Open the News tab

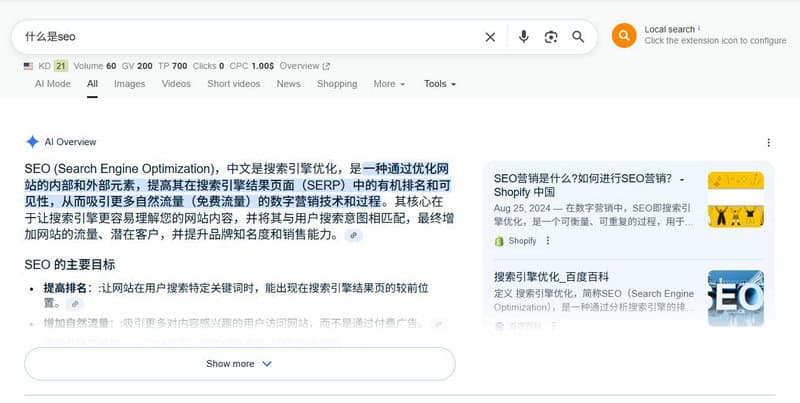(288, 84)
